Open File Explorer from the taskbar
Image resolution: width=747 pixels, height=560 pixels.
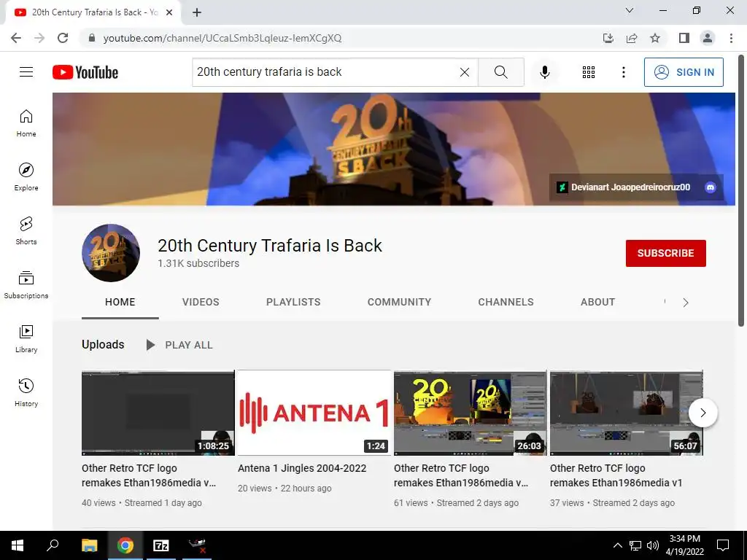pyautogui.click(x=89, y=545)
